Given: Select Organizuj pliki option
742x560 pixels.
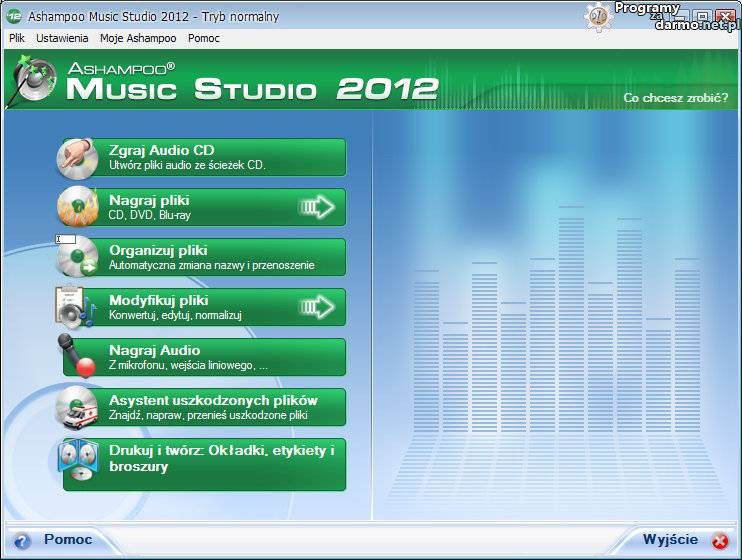Looking at the screenshot, I should click(204, 257).
